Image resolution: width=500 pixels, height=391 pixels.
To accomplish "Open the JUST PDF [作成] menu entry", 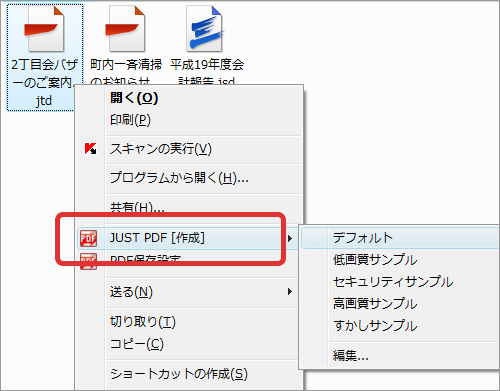I will tap(187, 238).
